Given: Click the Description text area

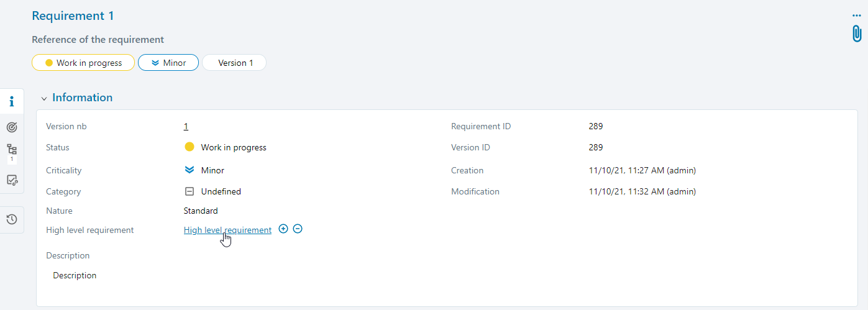Looking at the screenshot, I should pyautogui.click(x=75, y=275).
